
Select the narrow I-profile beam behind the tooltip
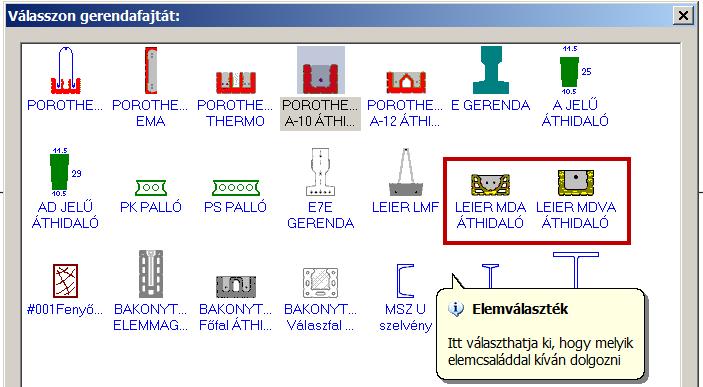490,276
